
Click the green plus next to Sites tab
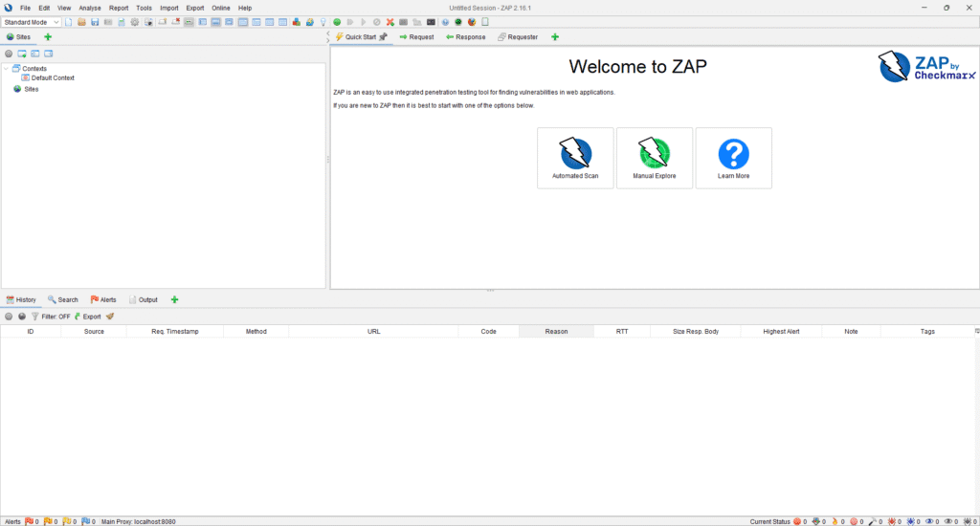point(48,37)
